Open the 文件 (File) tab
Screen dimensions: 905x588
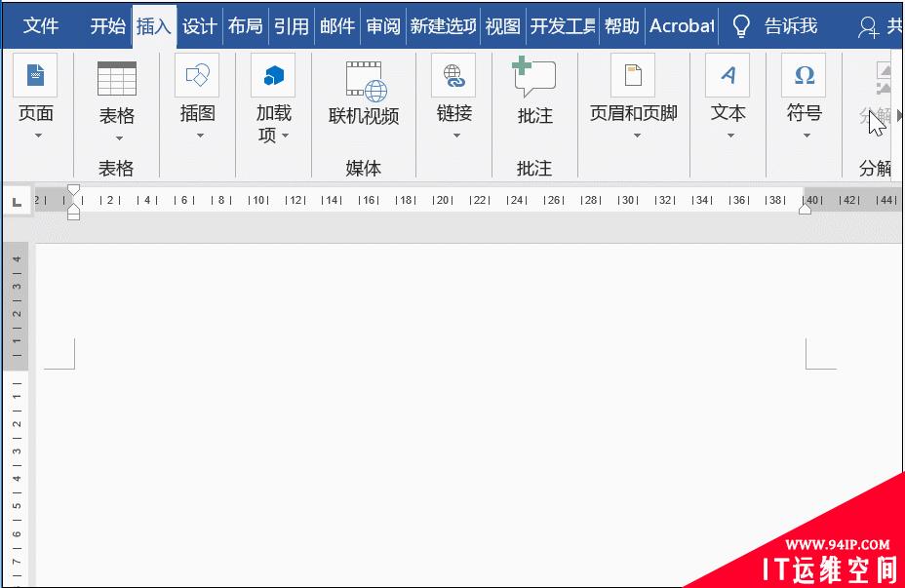pos(41,26)
